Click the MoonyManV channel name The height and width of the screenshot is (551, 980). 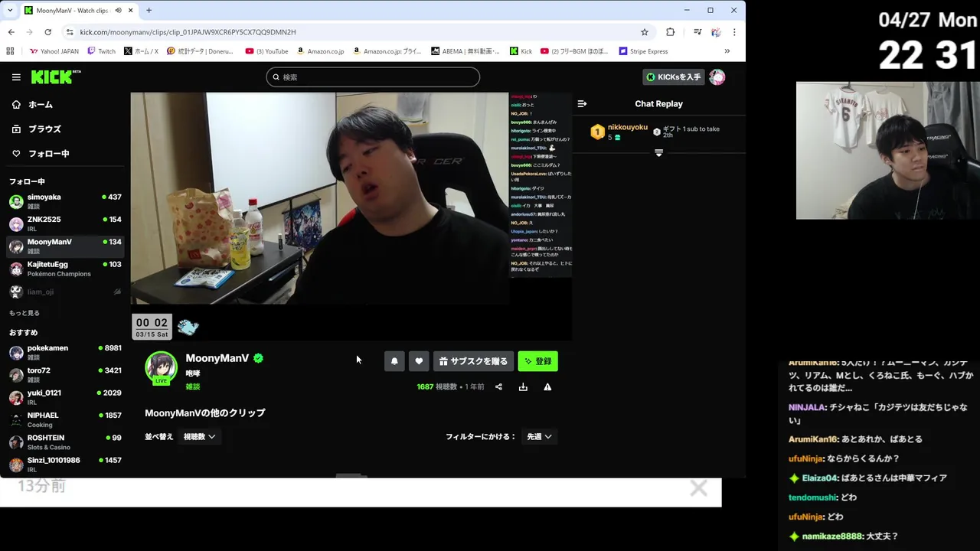(x=217, y=358)
